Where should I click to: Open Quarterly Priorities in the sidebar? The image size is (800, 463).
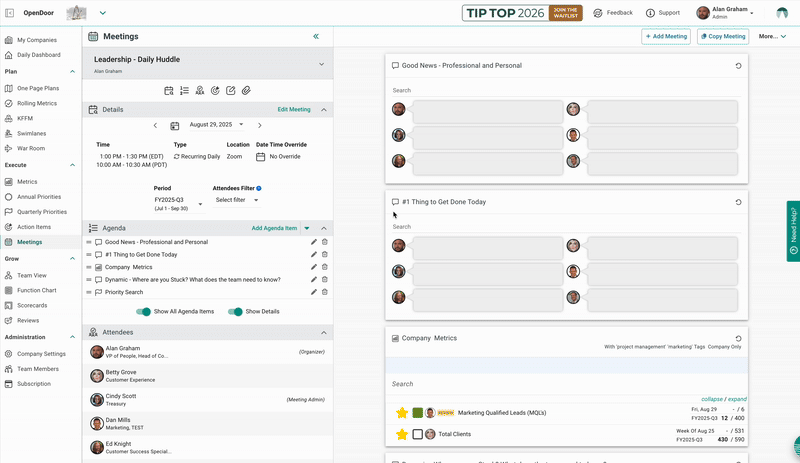(41, 212)
